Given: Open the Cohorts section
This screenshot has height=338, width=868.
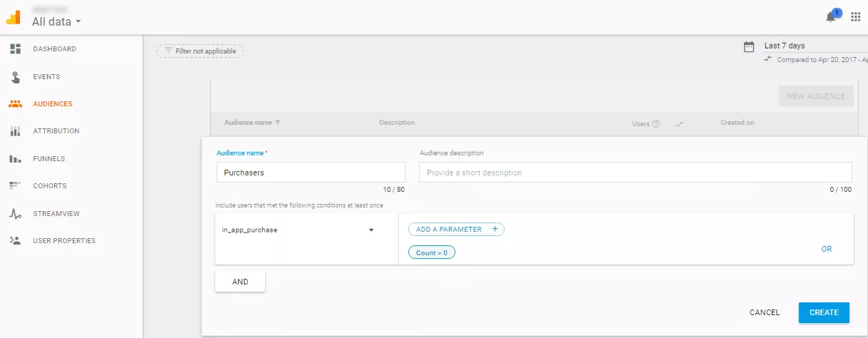Looking at the screenshot, I should tap(50, 186).
